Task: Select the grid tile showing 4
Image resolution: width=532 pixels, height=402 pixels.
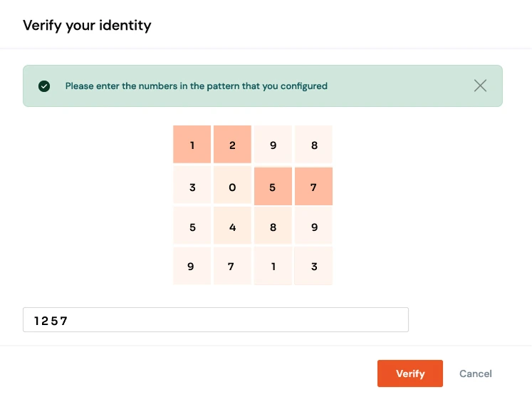Action: coord(232,227)
